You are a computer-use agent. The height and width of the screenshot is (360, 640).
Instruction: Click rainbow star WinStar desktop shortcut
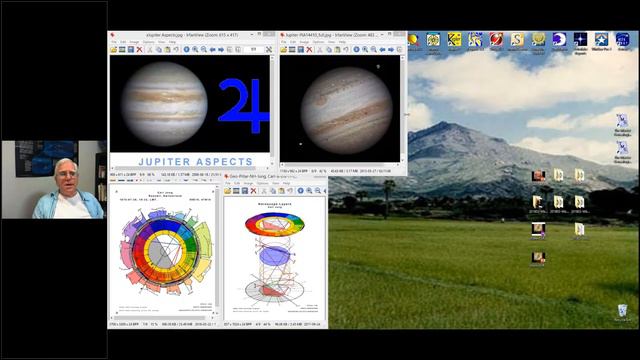click(x=601, y=40)
